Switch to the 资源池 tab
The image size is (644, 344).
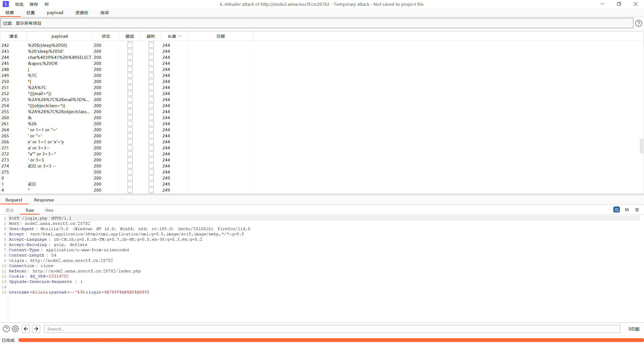coord(82,13)
